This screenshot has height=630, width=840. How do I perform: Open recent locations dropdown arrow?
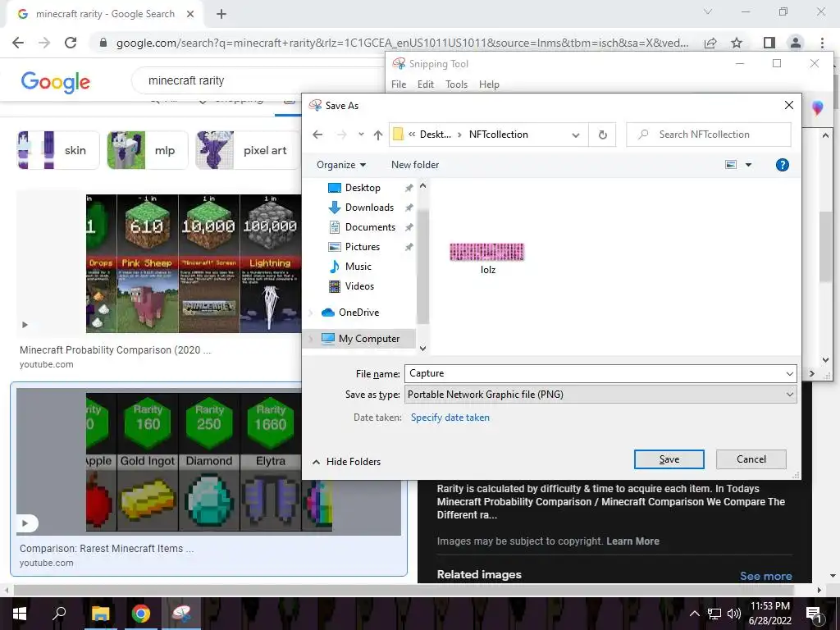(361, 135)
